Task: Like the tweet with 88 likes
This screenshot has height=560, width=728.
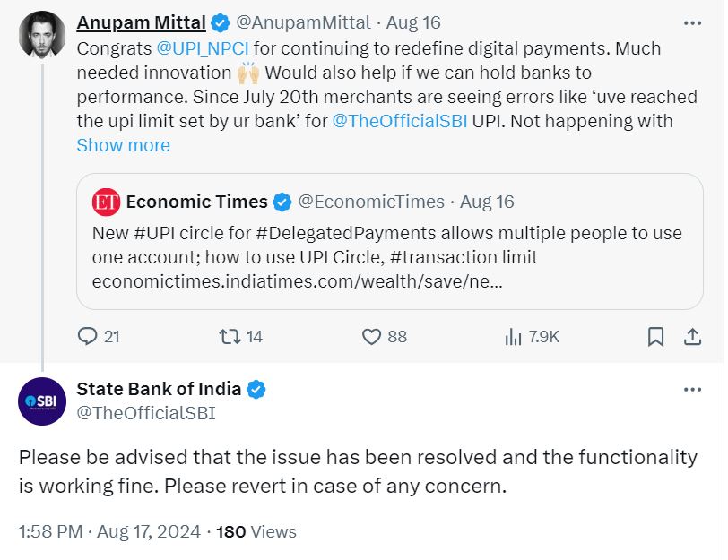Action: point(372,336)
